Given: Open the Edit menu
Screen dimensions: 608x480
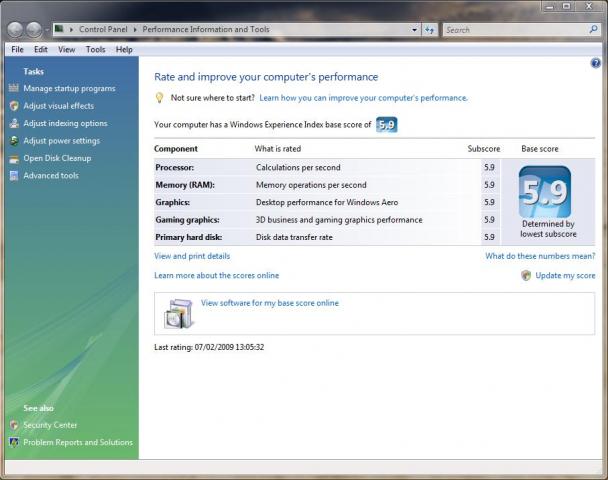Looking at the screenshot, I should [x=41, y=50].
